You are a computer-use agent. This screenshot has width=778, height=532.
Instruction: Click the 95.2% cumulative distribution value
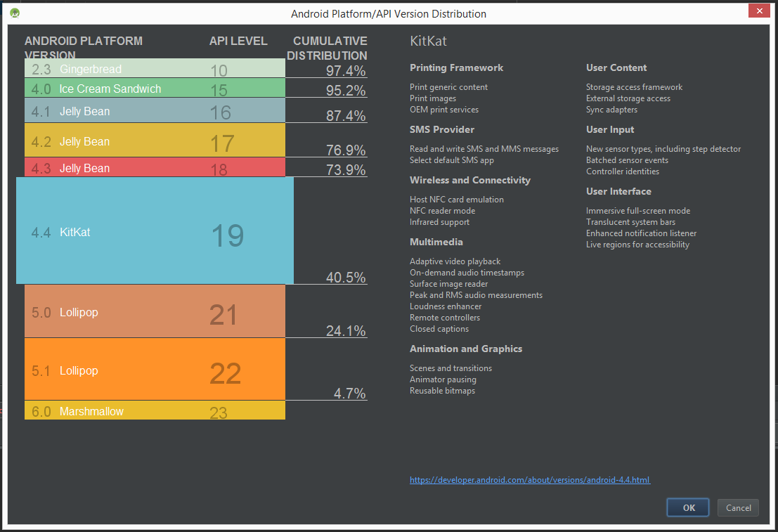click(346, 91)
